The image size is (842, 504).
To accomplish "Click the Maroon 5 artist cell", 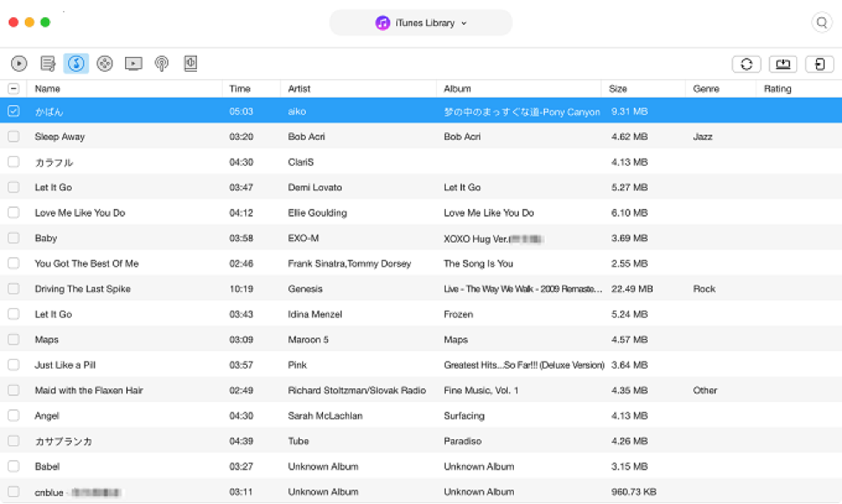I will coord(308,339).
